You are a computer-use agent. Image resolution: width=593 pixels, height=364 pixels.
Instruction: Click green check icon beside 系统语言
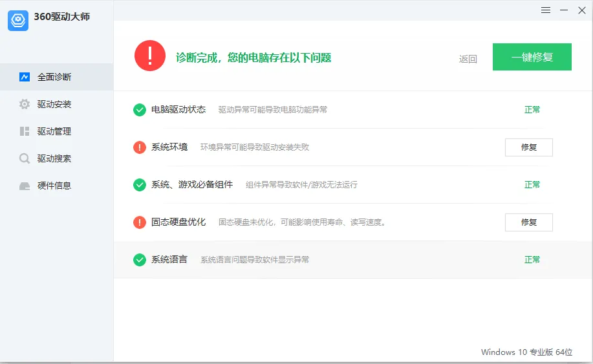coord(140,260)
